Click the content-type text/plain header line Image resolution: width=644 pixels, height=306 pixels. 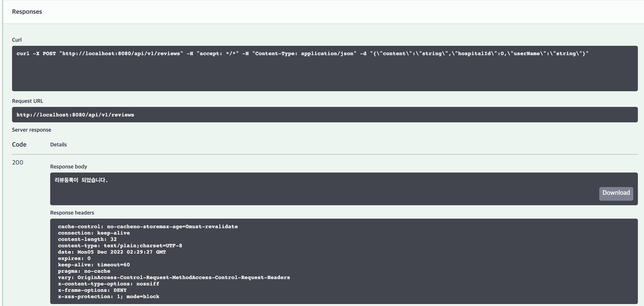tap(120, 246)
